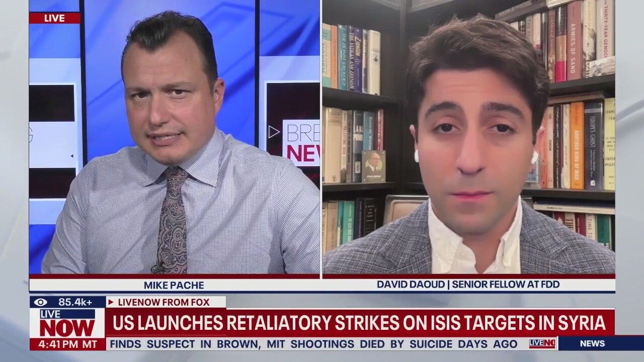This screenshot has width=644, height=362.
Task: Click the red LIVE badge at top-left
Action: 54,18
